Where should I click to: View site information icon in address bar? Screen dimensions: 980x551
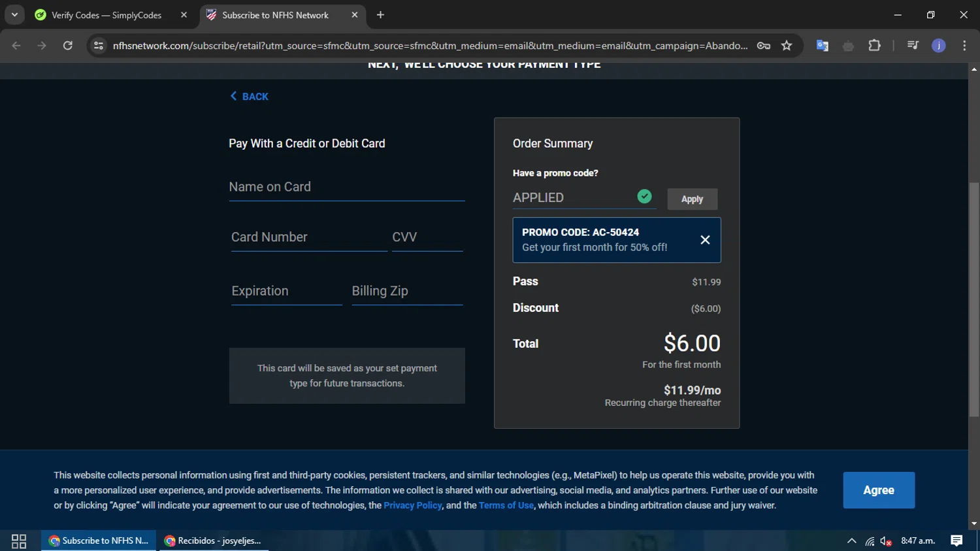coord(99,46)
